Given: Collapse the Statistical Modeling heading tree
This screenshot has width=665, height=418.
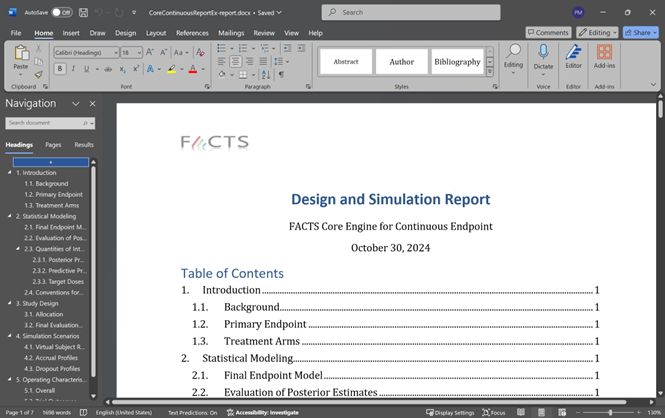Looking at the screenshot, I should coord(9,216).
